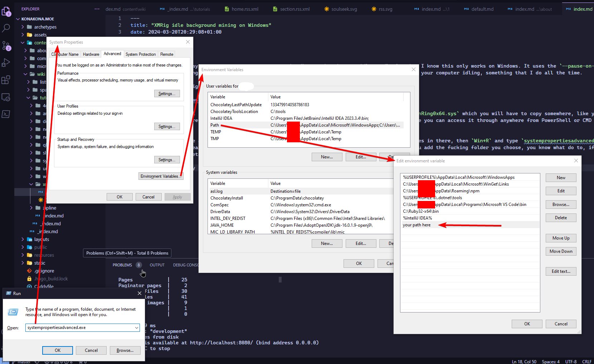Click the hugo_build.lock lock icon
This screenshot has width=594, height=364.
(29, 279)
